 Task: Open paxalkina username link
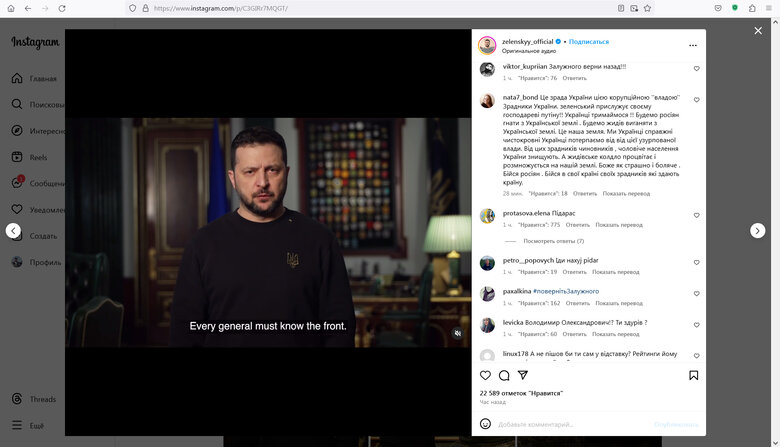click(x=517, y=291)
